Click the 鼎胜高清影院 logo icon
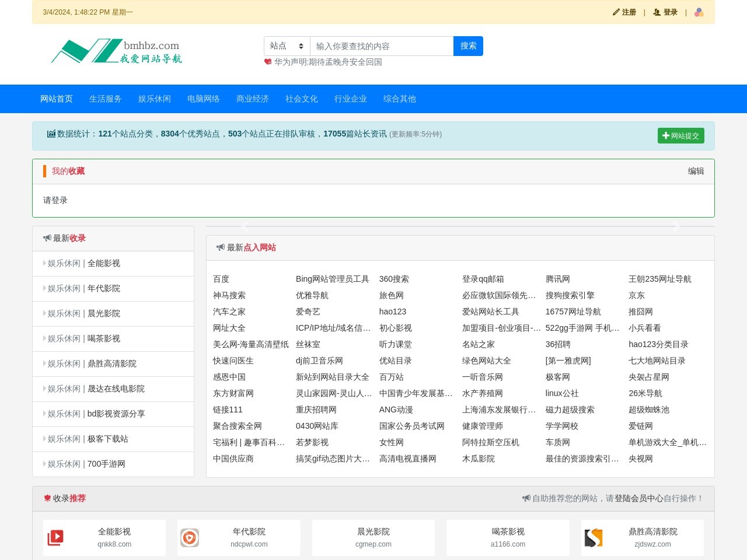Image resolution: width=747 pixels, height=560 pixels. coord(594,537)
